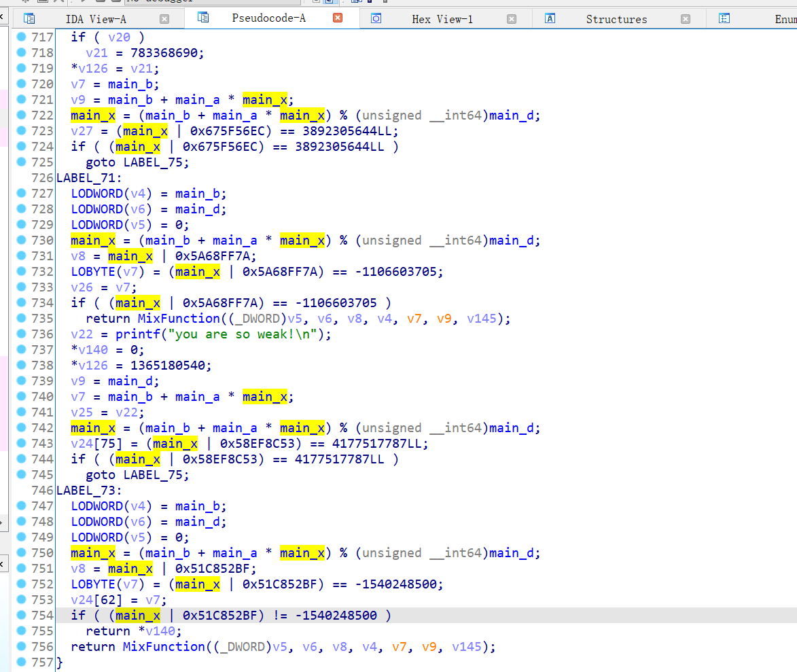Click LABEL_75 on line 725

coord(153,162)
